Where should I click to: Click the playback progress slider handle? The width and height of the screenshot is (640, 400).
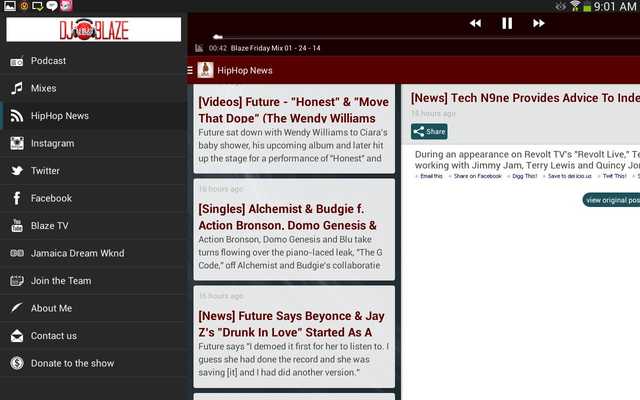tap(218, 37)
